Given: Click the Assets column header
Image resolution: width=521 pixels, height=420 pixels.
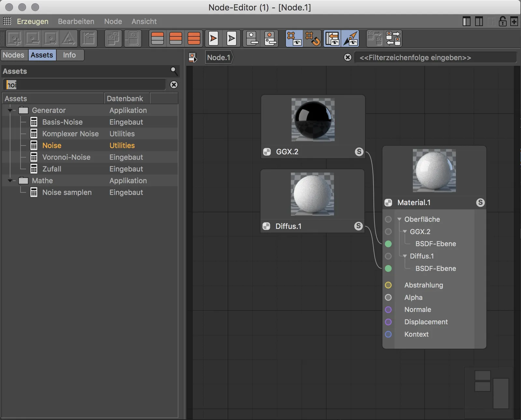Looking at the screenshot, I should pos(53,98).
